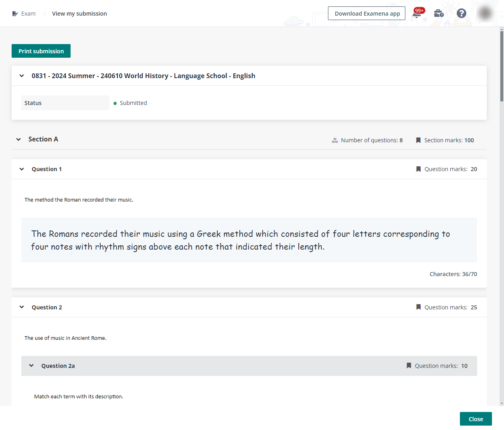Collapse Section A
Screen dimensions: 504x430
[x=18, y=139]
